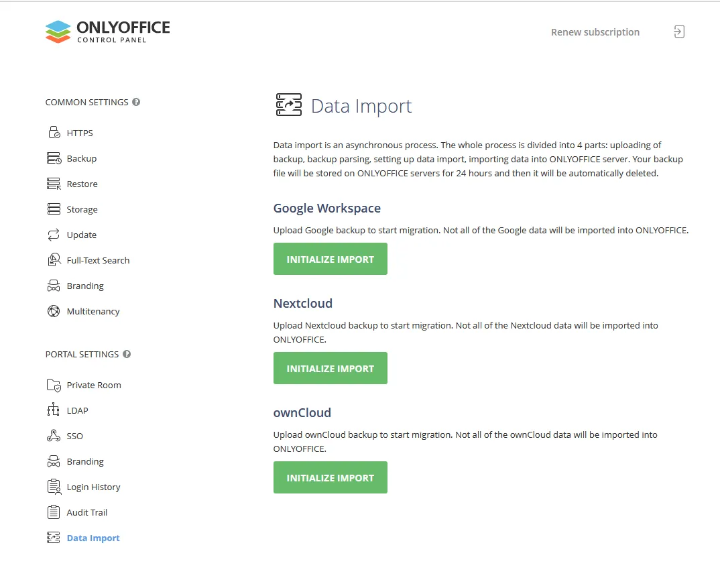Click the Full-Text Search icon
The width and height of the screenshot is (720, 588).
tap(54, 259)
